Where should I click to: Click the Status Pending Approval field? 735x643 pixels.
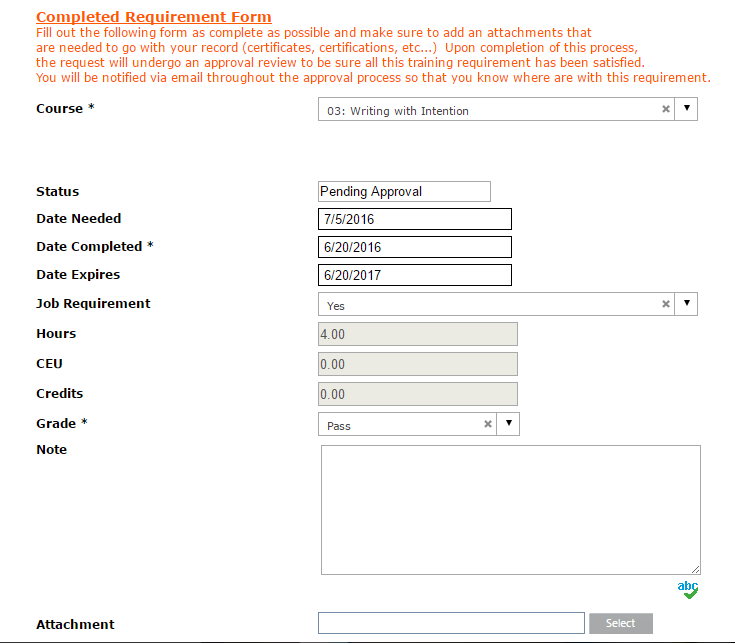point(405,192)
